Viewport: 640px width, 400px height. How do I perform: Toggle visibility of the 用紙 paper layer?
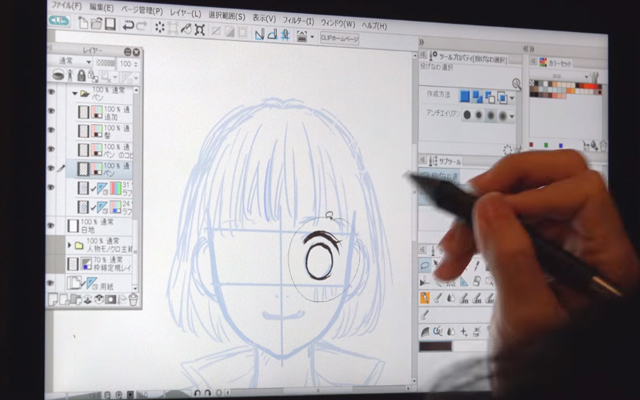52,284
